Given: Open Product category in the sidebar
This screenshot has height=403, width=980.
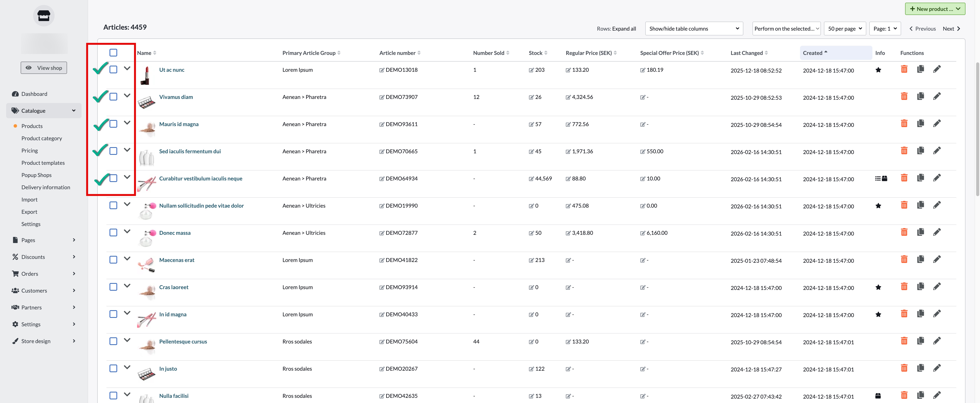Looking at the screenshot, I should 42,138.
